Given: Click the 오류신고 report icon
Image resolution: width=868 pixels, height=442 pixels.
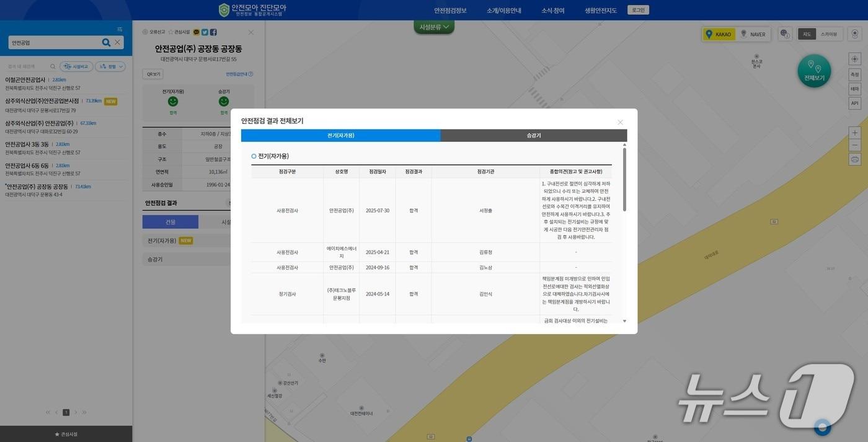Looking at the screenshot, I should coord(145,32).
